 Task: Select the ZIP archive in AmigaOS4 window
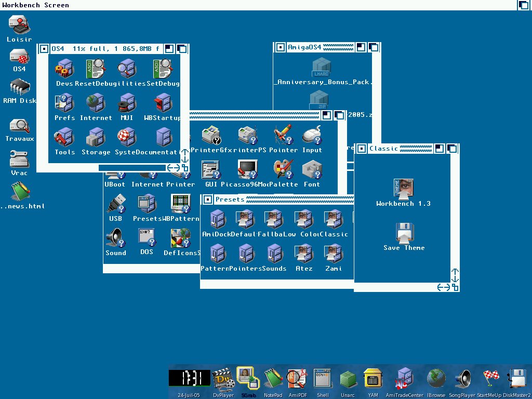(318, 100)
